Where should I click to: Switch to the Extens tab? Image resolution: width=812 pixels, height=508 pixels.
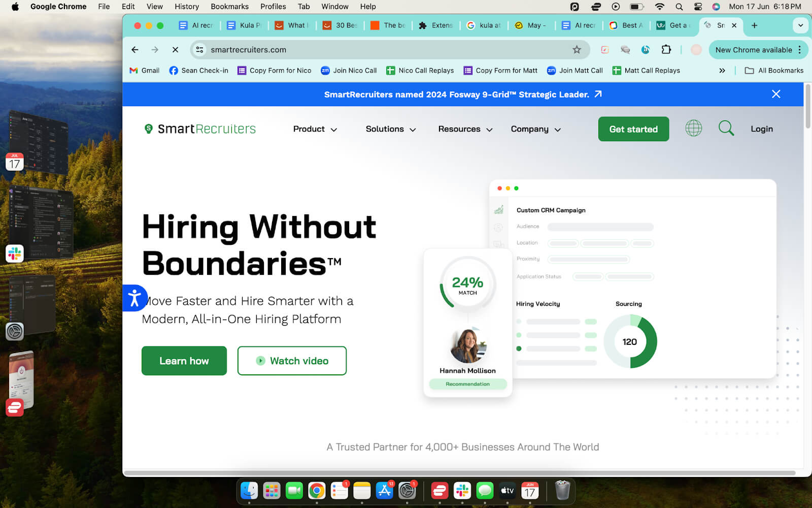pos(436,25)
